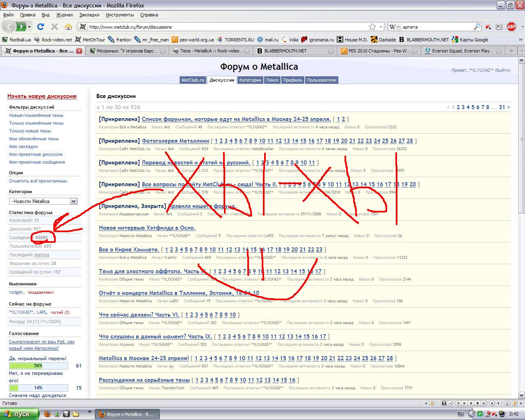Launch Firefox from the Quick Launch bar
Screen dimensions: 525x420
pyautogui.click(x=48, y=414)
